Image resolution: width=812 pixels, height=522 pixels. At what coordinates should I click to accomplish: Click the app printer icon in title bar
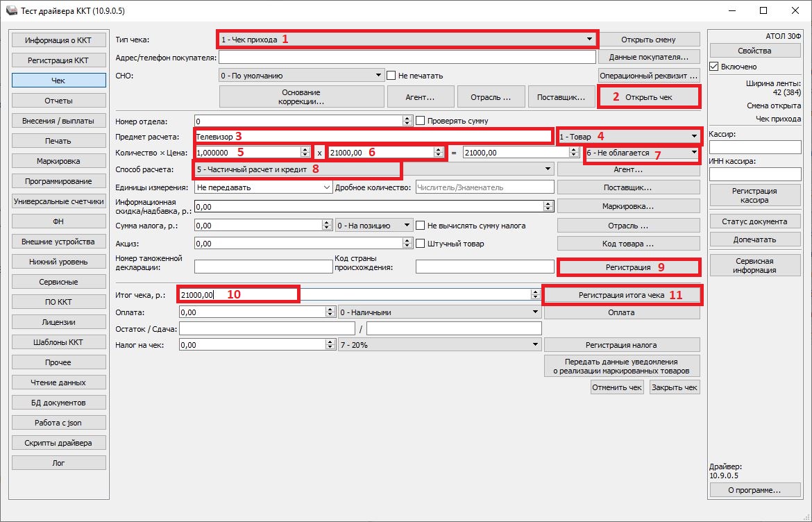10,11
